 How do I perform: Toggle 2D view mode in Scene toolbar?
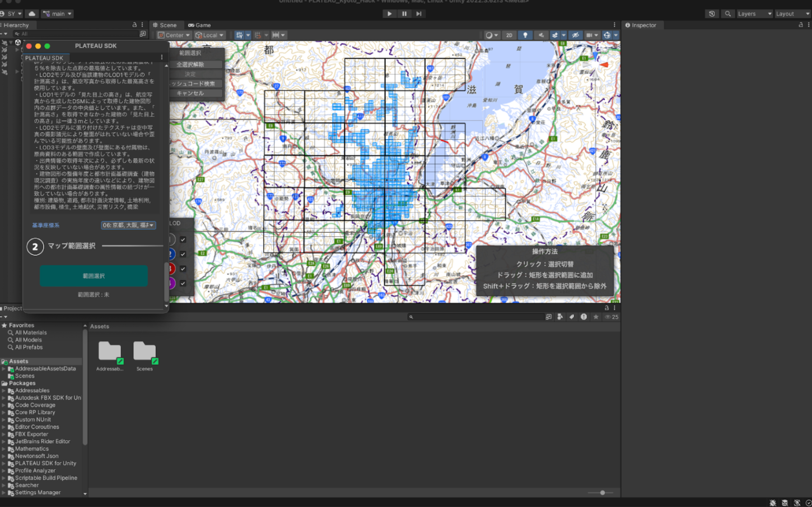(509, 35)
